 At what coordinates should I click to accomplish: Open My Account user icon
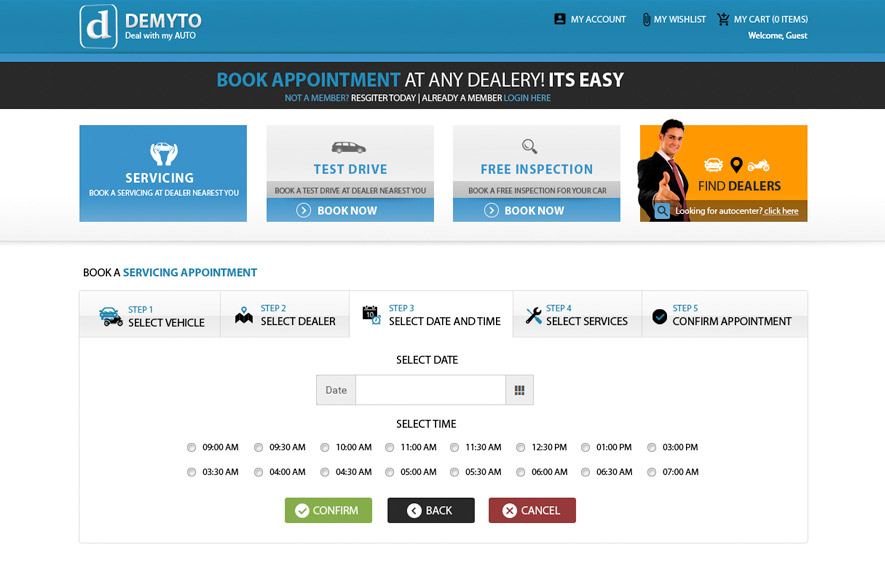coord(560,19)
